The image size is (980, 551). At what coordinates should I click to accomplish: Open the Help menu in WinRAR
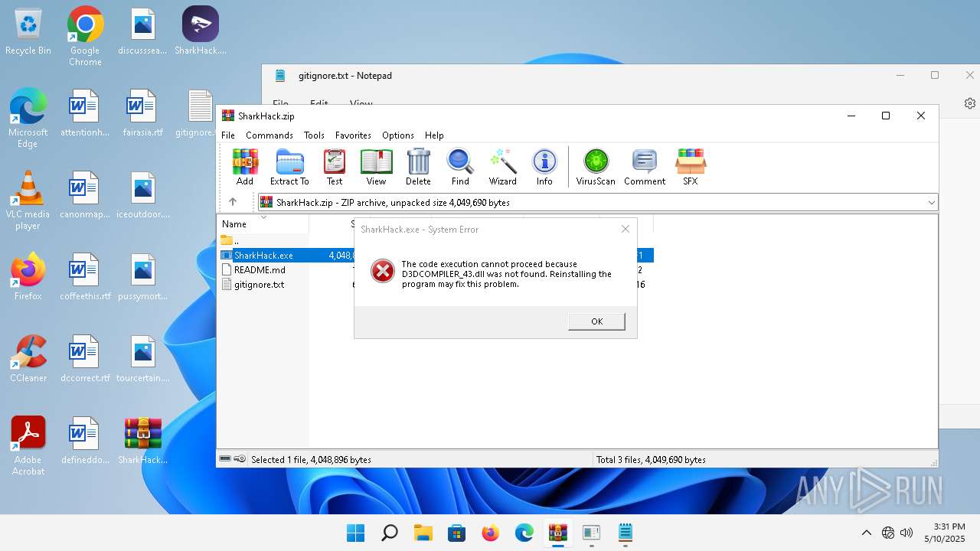click(x=434, y=135)
